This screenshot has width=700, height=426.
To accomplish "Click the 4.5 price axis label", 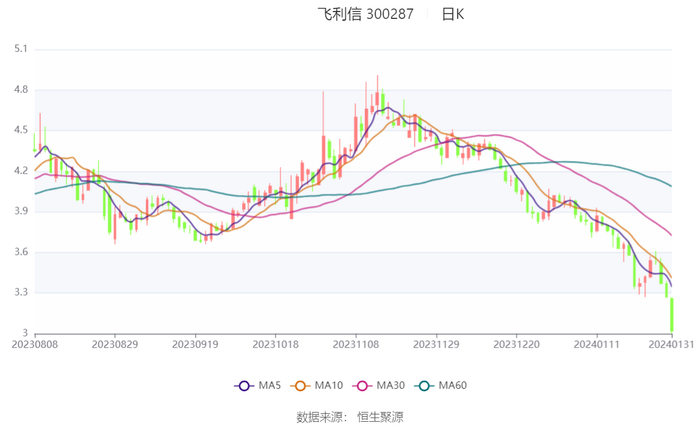I will pos(21,130).
